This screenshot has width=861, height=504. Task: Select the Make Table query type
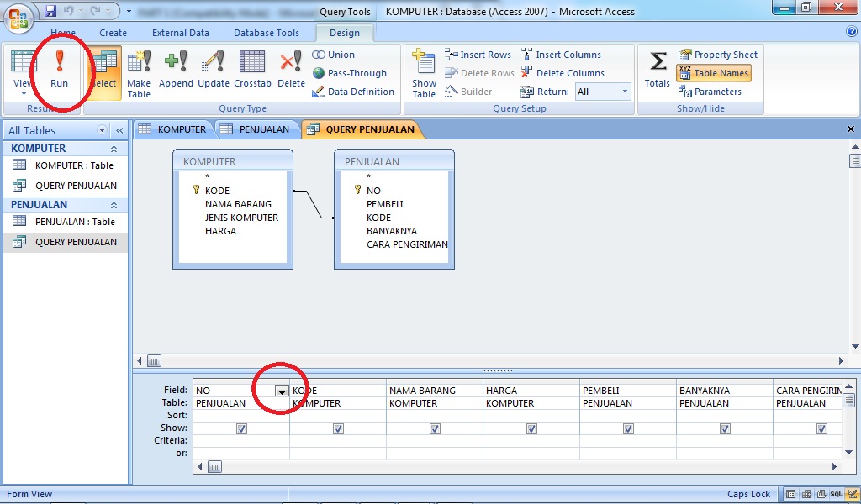(x=139, y=71)
